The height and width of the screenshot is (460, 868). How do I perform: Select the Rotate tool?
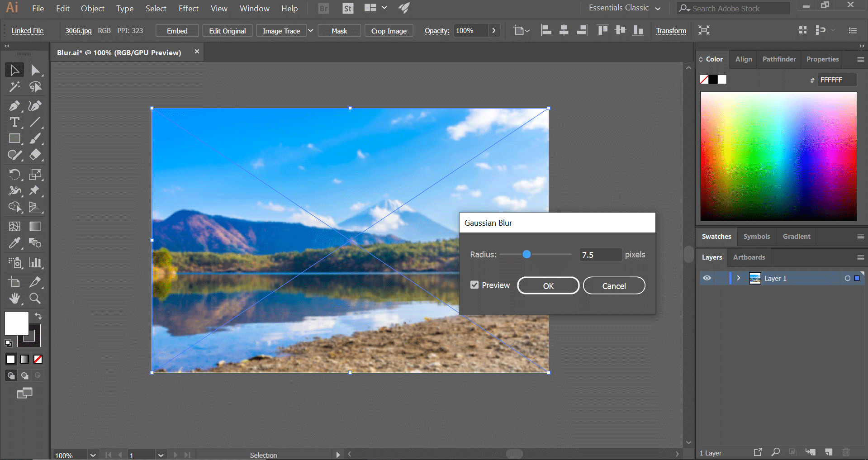(x=14, y=174)
